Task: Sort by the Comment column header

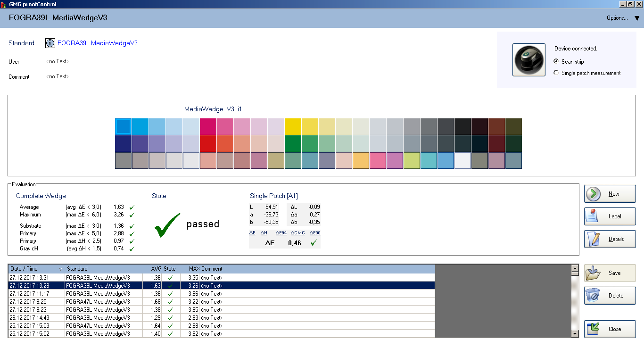Action: coord(317,269)
